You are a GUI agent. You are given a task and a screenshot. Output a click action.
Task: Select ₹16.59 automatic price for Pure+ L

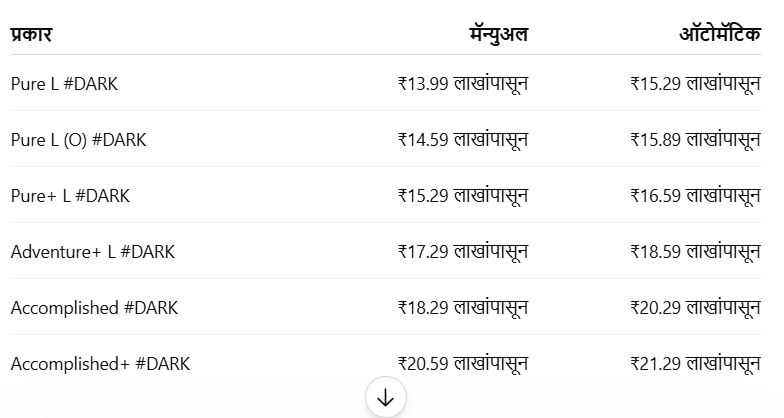pyautogui.click(x=696, y=196)
